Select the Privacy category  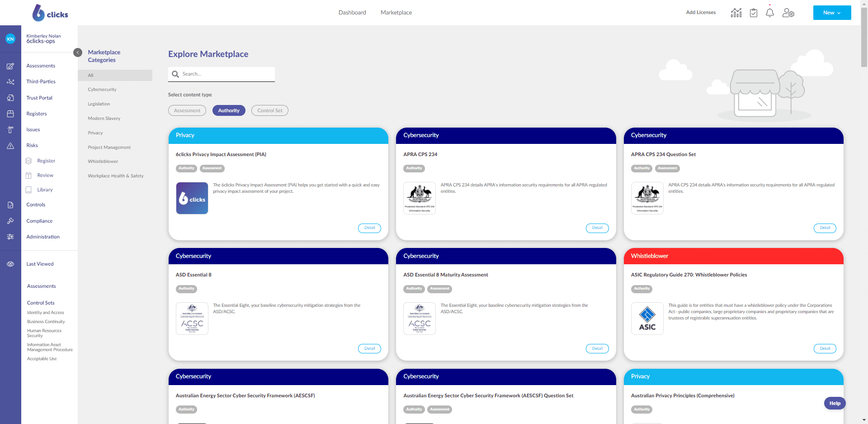[x=95, y=133]
